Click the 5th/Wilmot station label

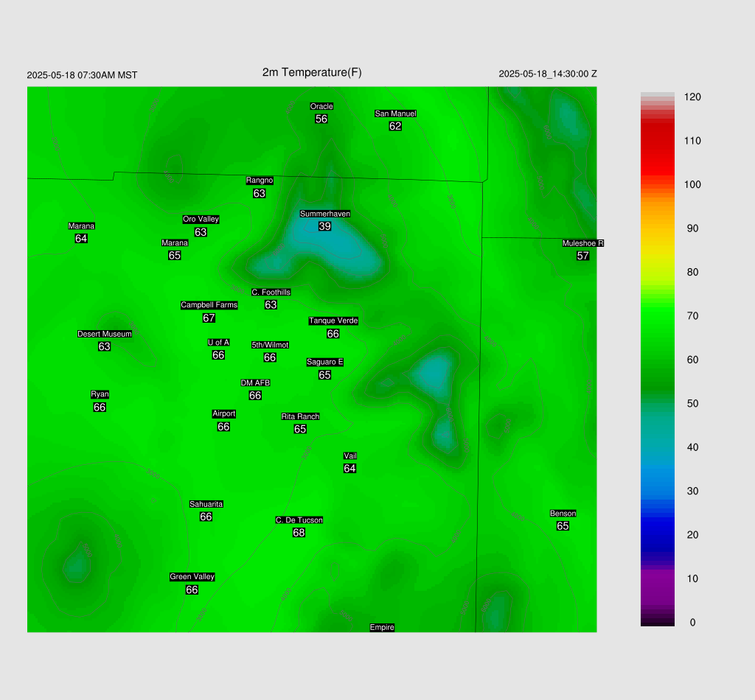coord(270,345)
